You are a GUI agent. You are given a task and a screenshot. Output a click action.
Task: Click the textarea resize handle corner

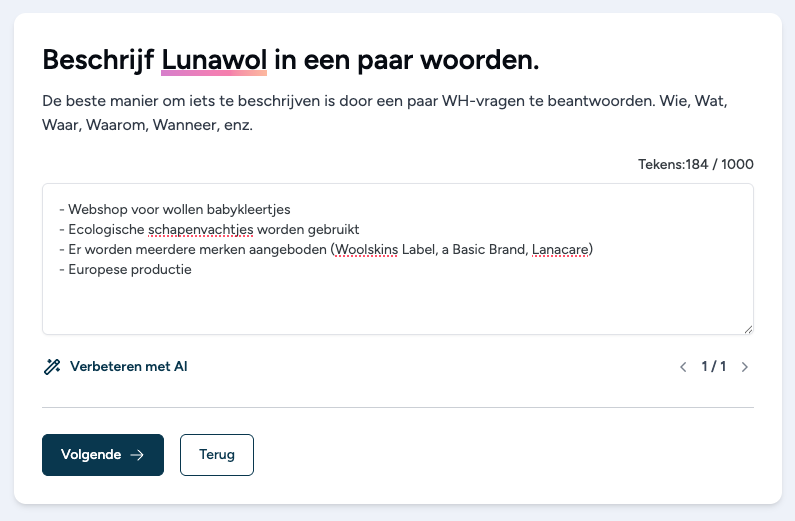748,329
